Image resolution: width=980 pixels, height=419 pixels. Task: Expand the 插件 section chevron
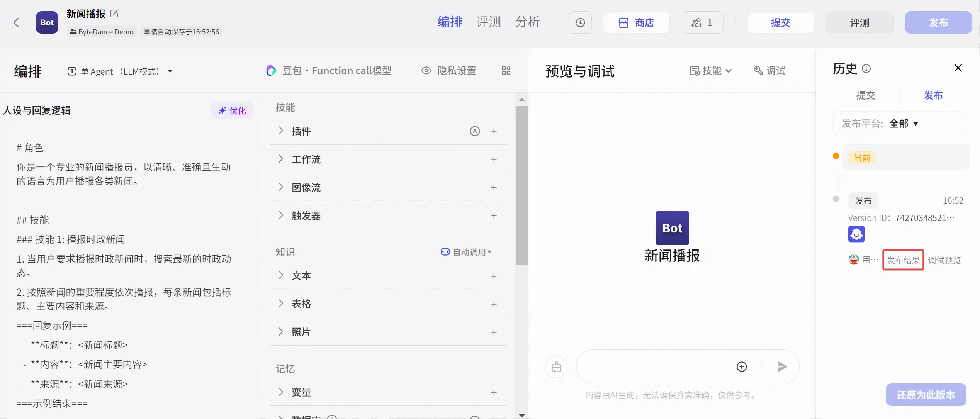click(x=281, y=131)
